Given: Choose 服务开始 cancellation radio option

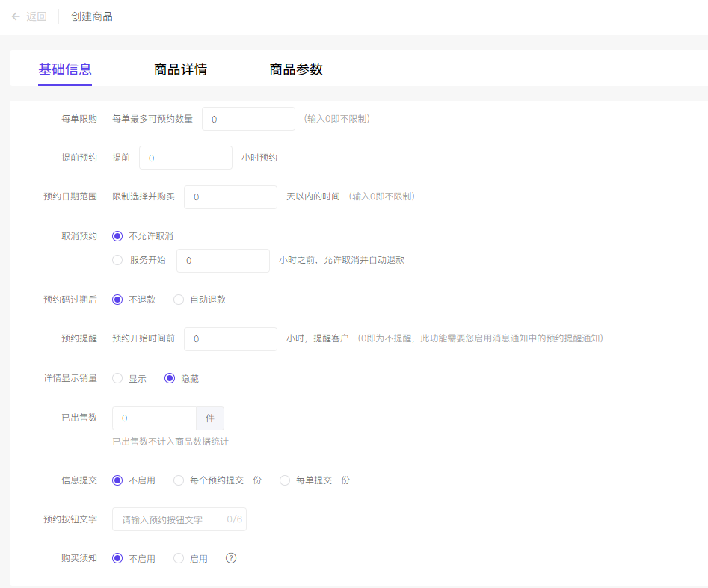Looking at the screenshot, I should [117, 260].
